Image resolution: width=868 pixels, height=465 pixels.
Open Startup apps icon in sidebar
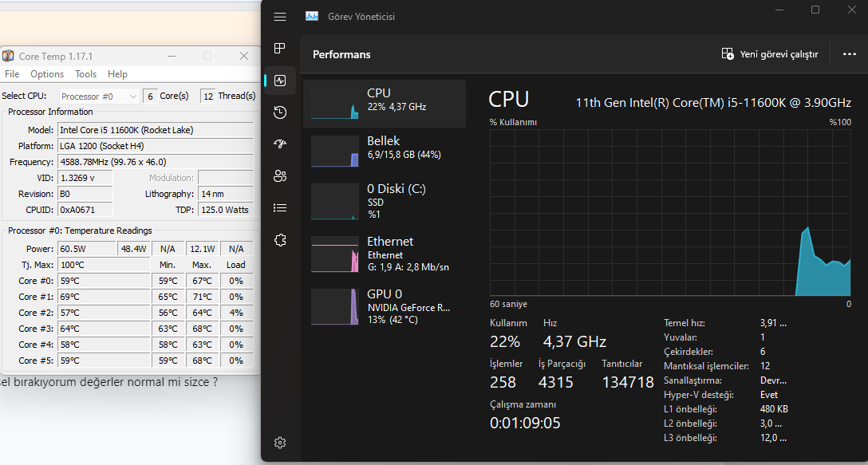(279, 144)
